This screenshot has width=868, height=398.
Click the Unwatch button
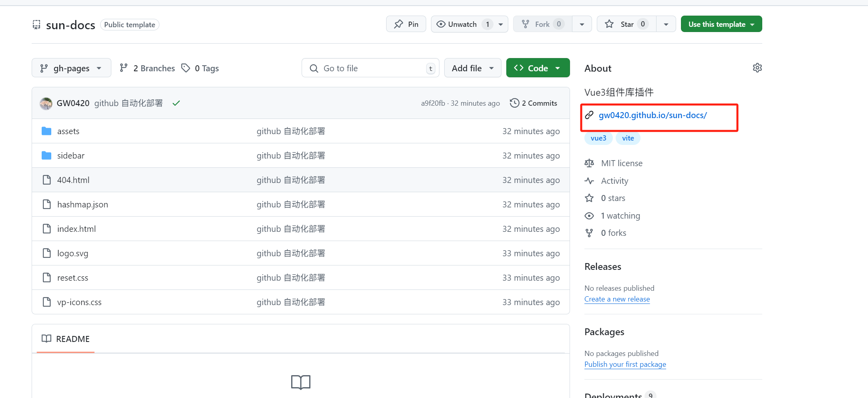click(x=462, y=24)
